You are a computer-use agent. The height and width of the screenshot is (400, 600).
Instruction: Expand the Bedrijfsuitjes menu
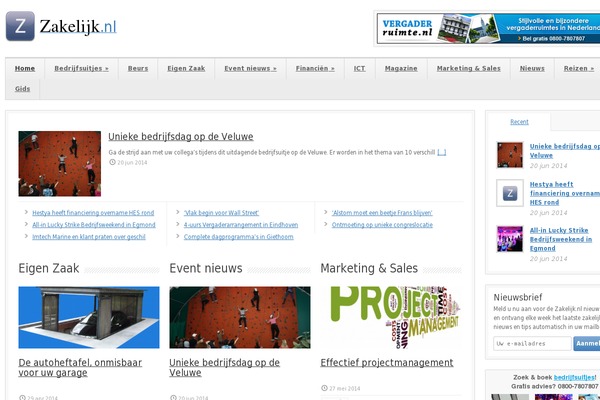click(81, 69)
